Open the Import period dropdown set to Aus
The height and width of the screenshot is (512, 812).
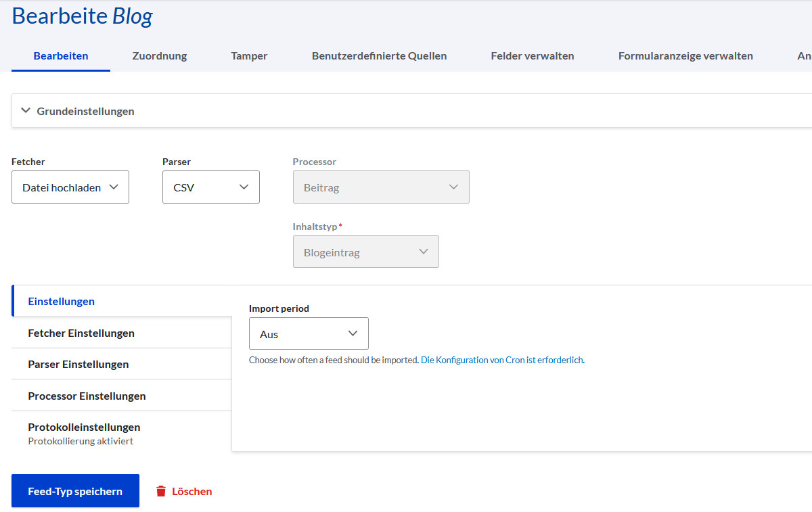tap(309, 333)
